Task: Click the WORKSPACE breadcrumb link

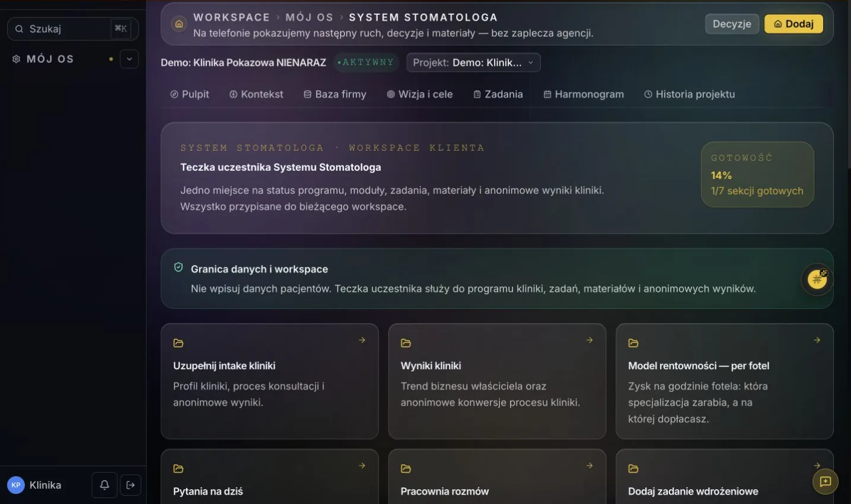Action: 231,17
